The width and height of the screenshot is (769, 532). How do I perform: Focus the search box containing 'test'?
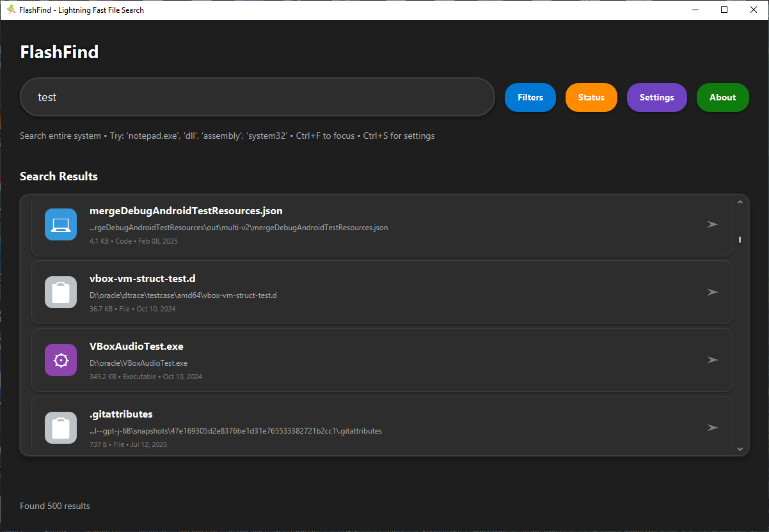pyautogui.click(x=257, y=97)
